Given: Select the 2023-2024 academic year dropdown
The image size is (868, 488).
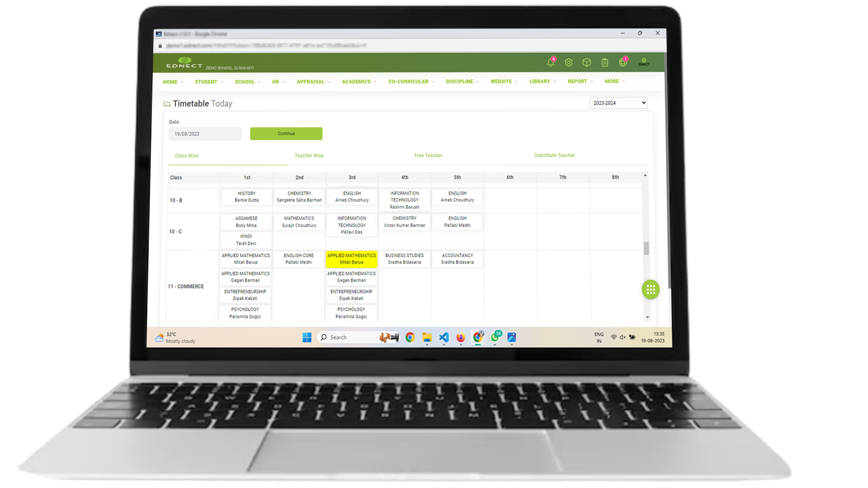Looking at the screenshot, I should coord(618,103).
